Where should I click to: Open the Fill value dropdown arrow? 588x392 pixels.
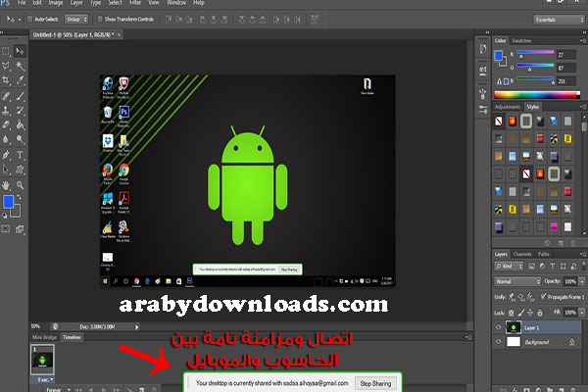[582, 312]
